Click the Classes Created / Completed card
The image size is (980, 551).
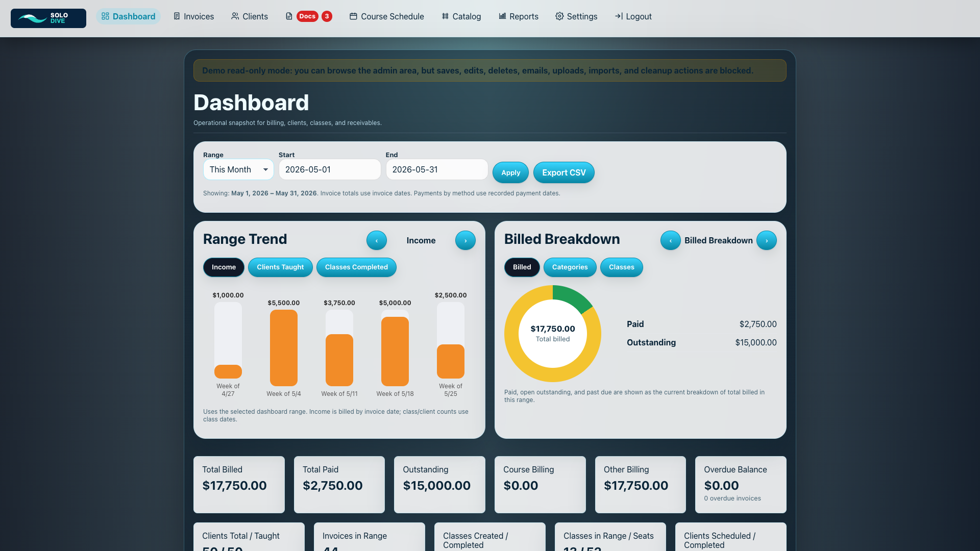click(490, 537)
